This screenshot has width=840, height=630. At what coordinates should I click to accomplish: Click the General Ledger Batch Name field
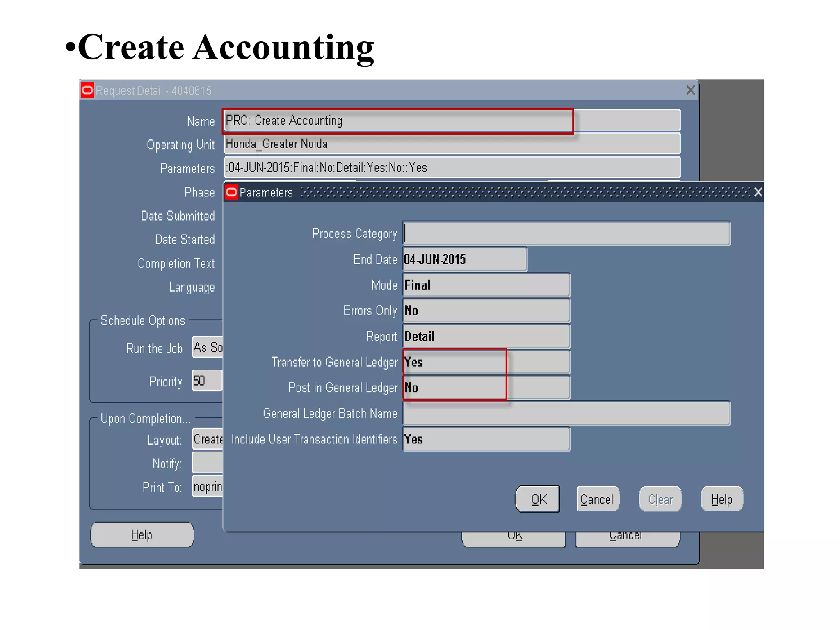tap(566, 413)
